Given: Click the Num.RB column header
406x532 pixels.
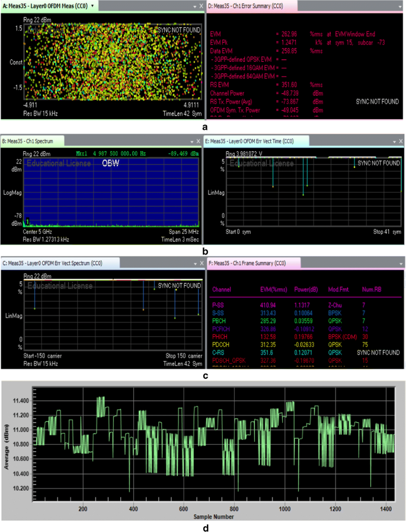Looking at the screenshot, I should pos(372,290).
